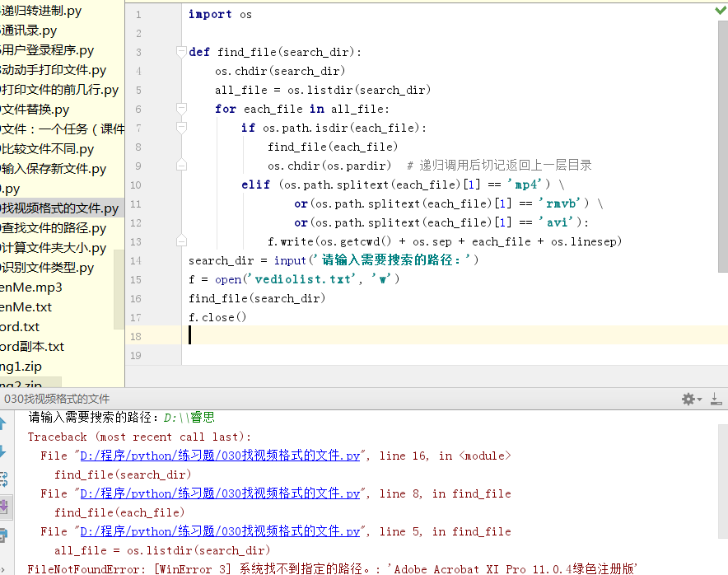Screen dimensions: 728x575
Task: Collapse the def find_file fold marker
Action: [181, 52]
